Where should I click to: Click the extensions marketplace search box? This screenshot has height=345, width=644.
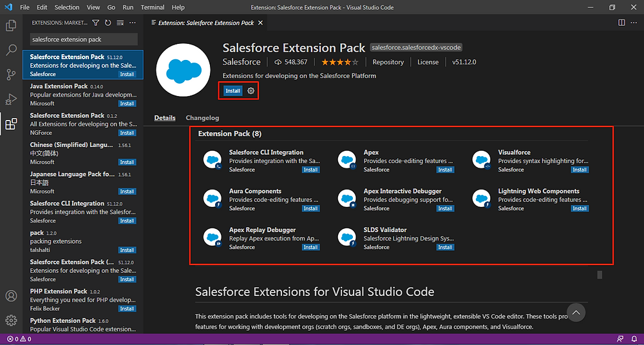coord(84,39)
